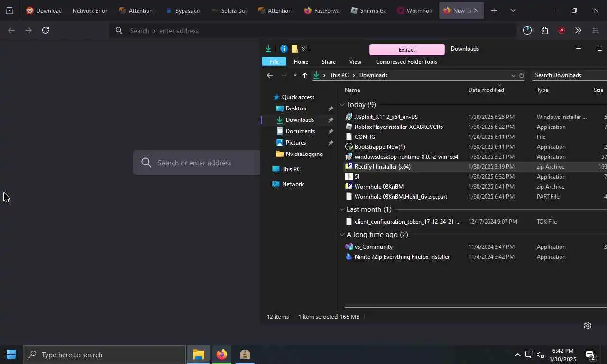This screenshot has width=607, height=364.
Task: Open the View ribbon tab
Action: coord(355,62)
